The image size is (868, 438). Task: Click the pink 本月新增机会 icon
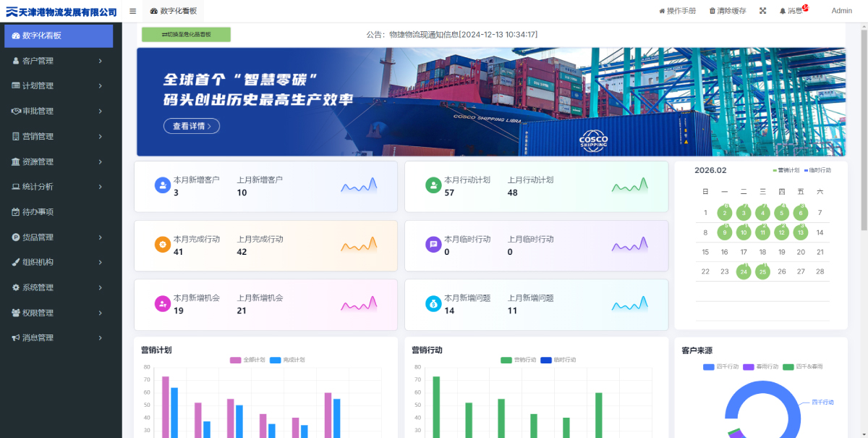tap(162, 303)
